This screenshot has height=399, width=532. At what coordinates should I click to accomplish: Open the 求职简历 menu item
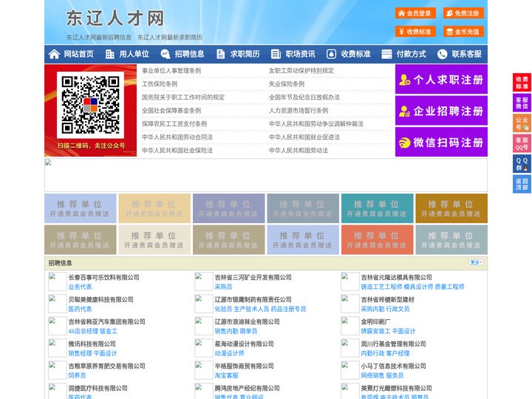coord(245,54)
